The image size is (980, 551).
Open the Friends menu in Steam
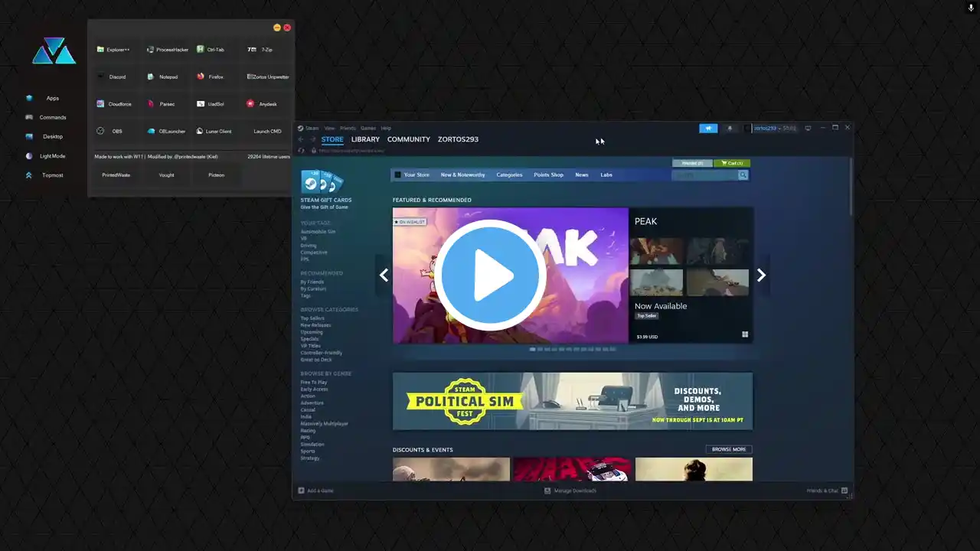pos(348,129)
